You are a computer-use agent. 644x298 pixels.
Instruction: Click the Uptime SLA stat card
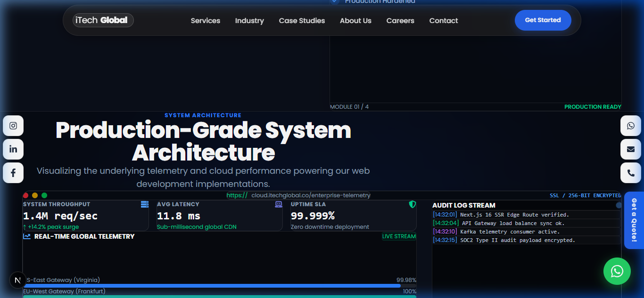coord(354,216)
